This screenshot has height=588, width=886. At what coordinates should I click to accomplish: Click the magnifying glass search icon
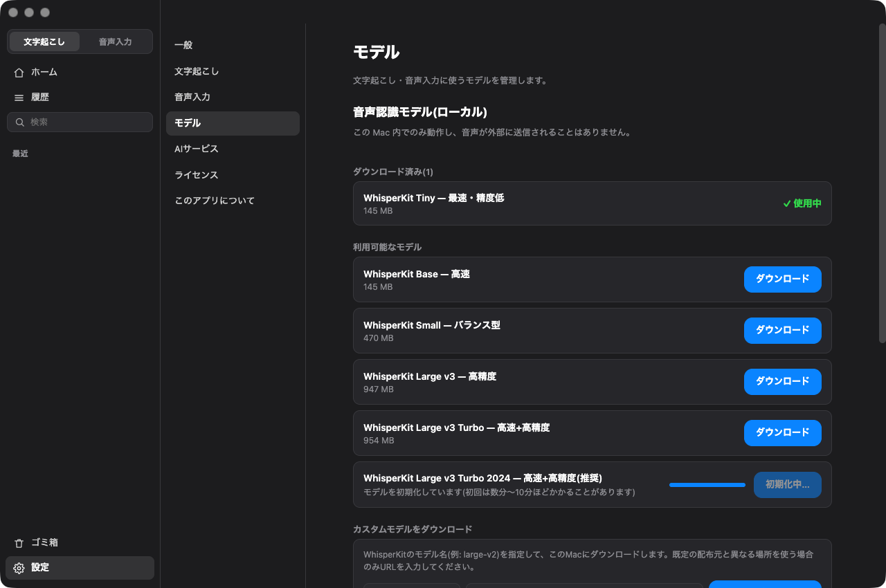click(20, 122)
